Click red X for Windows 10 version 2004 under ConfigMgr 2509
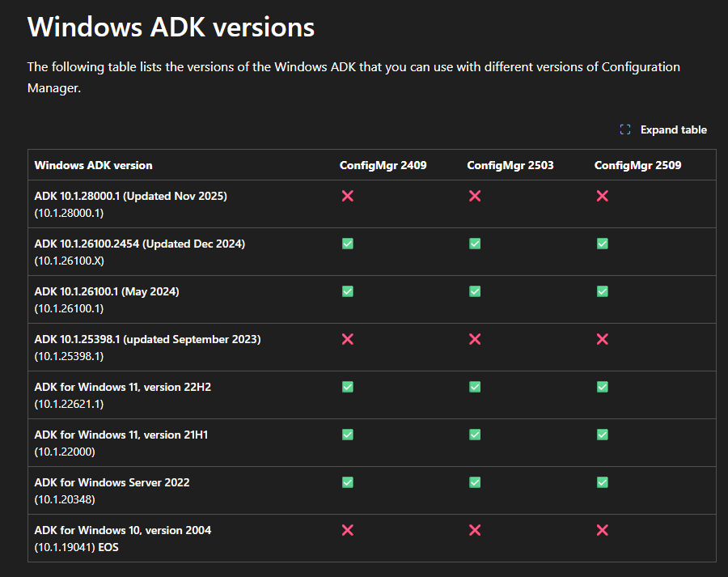This screenshot has height=577, width=728. click(602, 530)
